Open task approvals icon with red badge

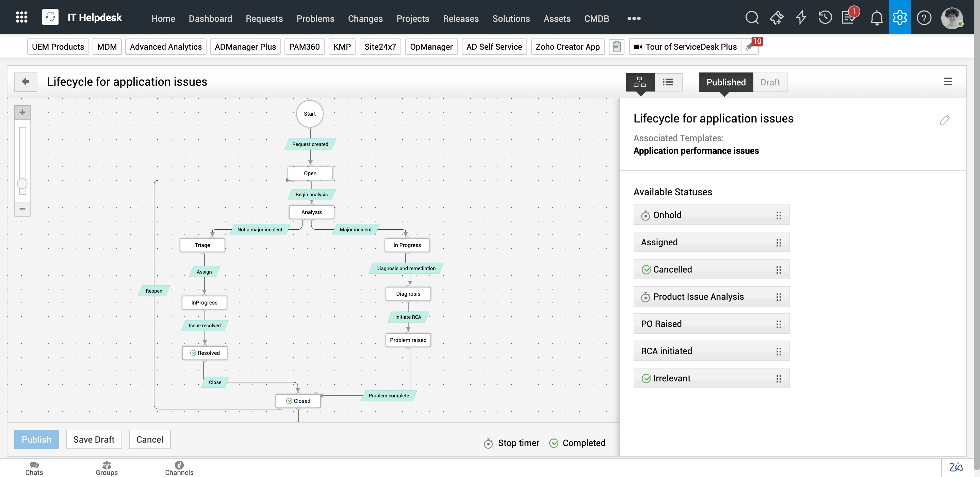(x=849, y=17)
